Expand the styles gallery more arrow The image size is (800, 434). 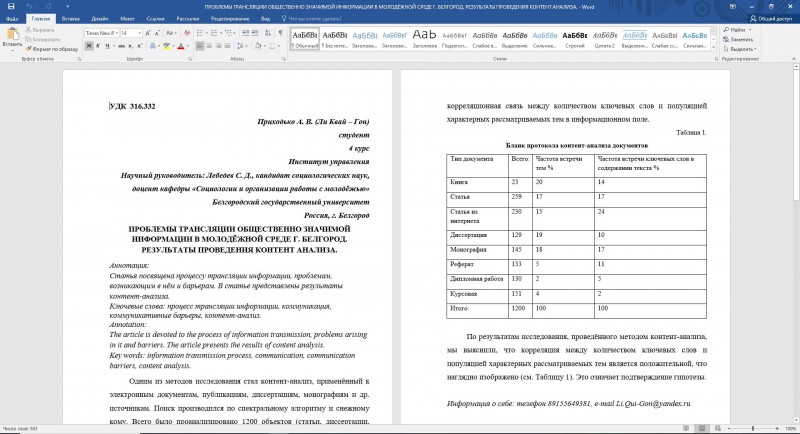pyautogui.click(x=714, y=47)
